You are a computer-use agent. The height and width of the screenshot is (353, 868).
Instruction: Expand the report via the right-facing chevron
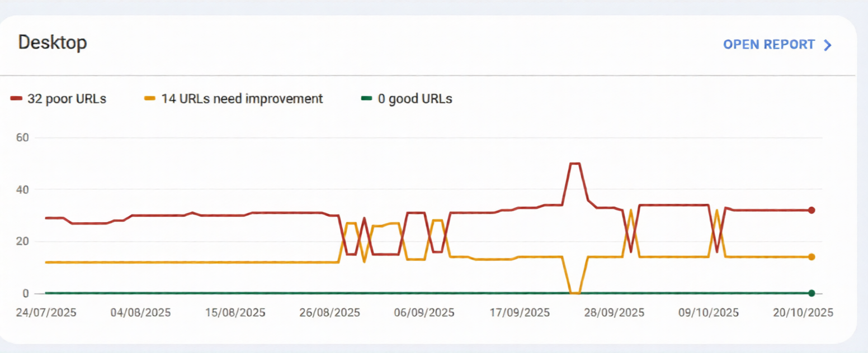[827, 45]
